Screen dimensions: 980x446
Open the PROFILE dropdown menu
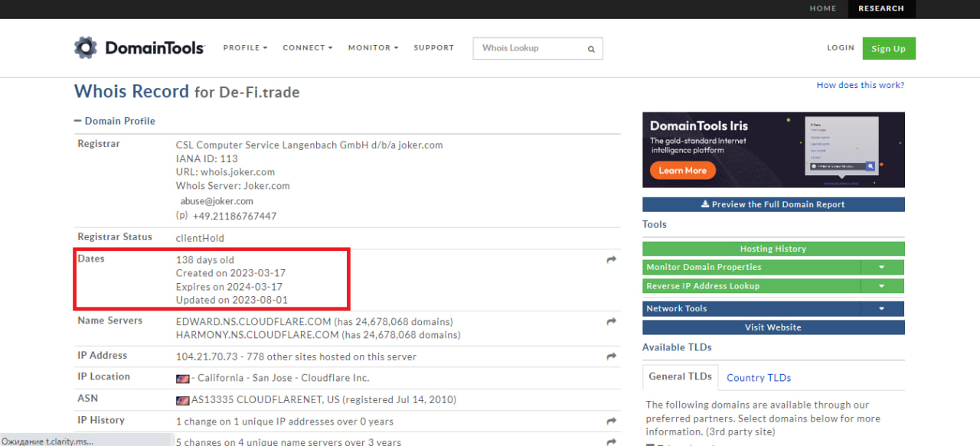(x=245, y=47)
